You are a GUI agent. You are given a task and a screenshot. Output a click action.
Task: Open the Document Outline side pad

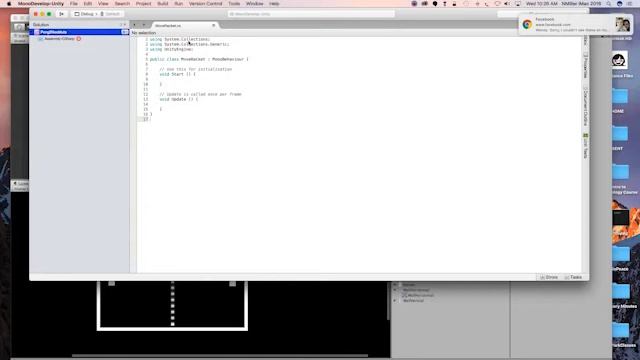[585, 106]
